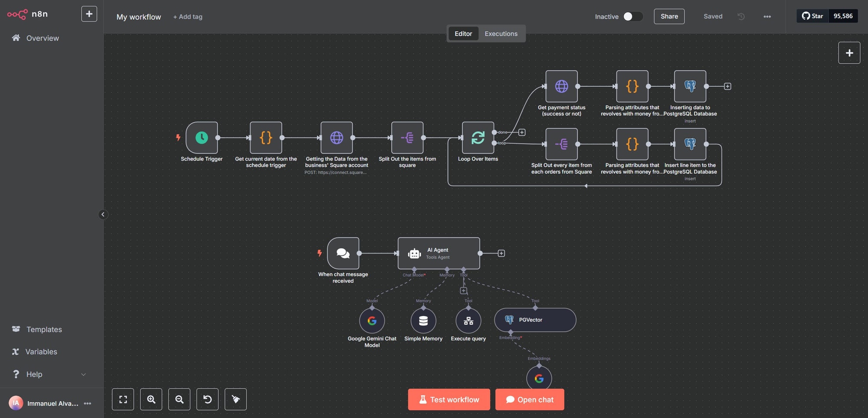Select the Google embeddings node below PGVector
The width and height of the screenshot is (868, 418).
coord(539,378)
